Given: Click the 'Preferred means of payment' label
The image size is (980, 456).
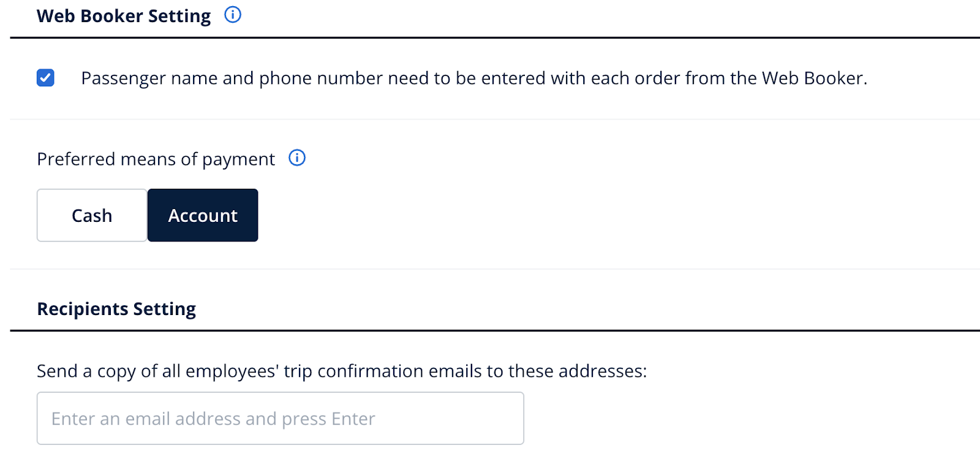Looking at the screenshot, I should click(156, 159).
